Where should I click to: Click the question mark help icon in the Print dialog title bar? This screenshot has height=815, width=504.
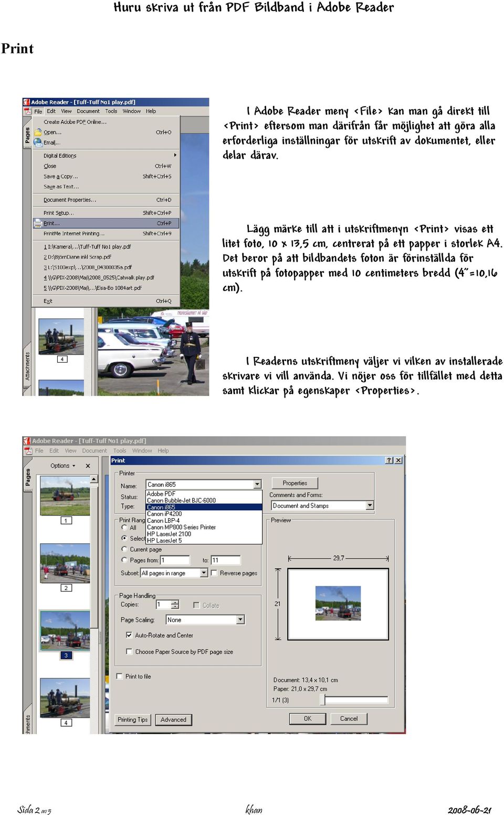pos(389,460)
